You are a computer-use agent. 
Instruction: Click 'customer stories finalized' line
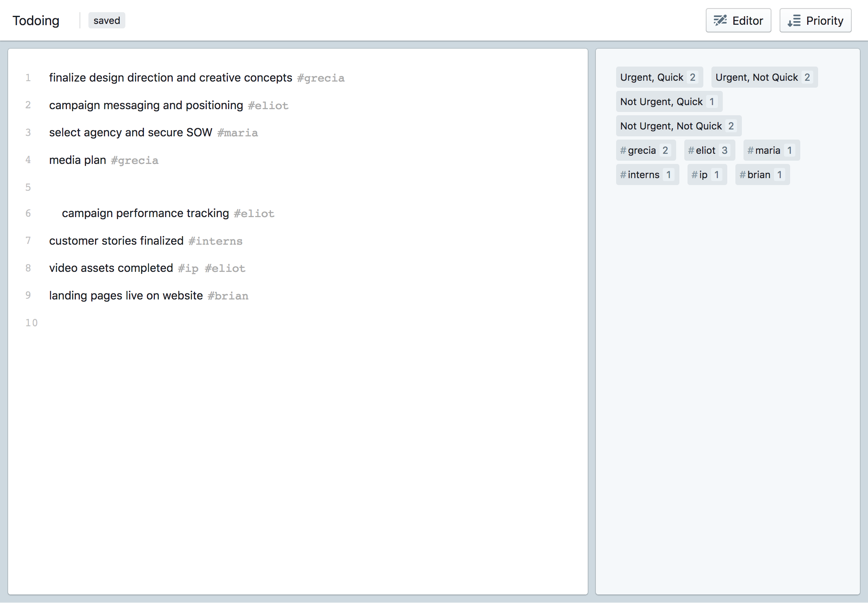coord(116,241)
